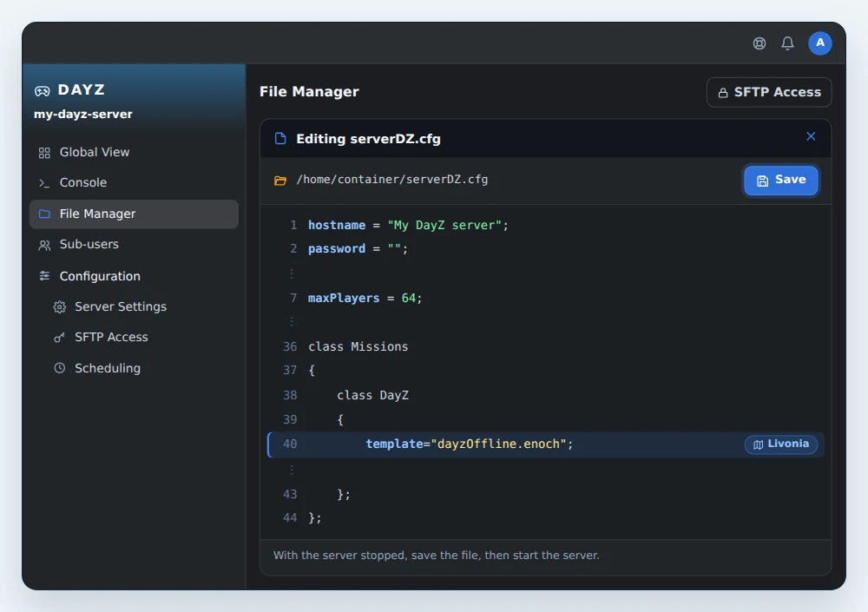This screenshot has width=868, height=612.
Task: Click the SFTP Access key icon
Action: click(x=60, y=338)
